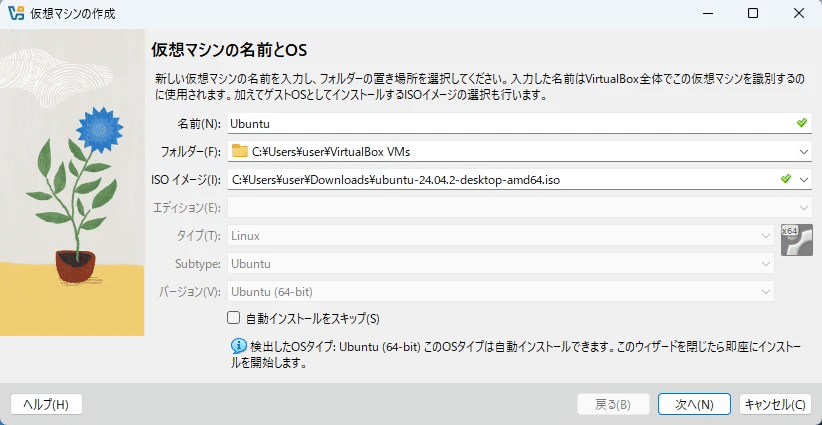Image resolution: width=822 pixels, height=425 pixels.
Task: Open the バージョン dropdown showing Ubuntu (64-bit)
Action: 501,291
